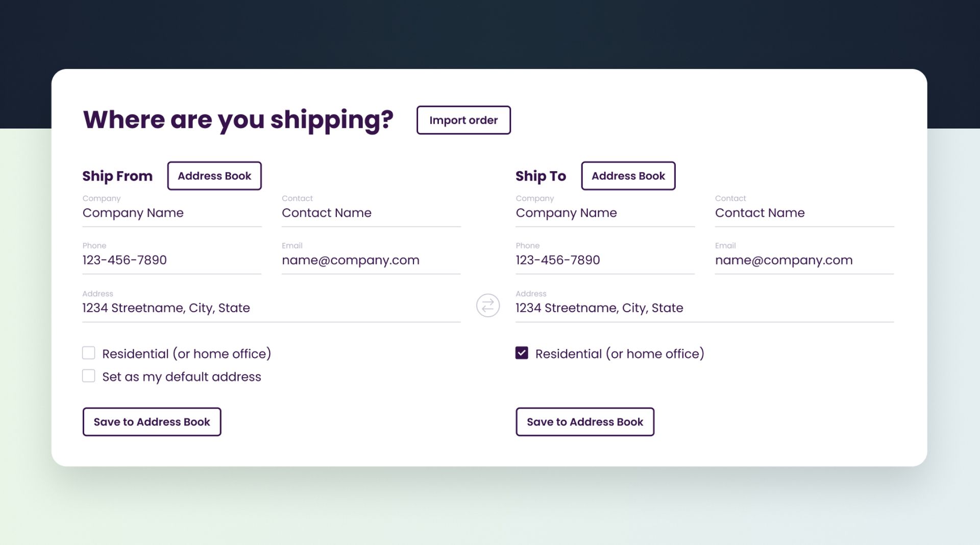This screenshot has width=980, height=545.
Task: Save Ship From address to Address Book
Action: [152, 422]
